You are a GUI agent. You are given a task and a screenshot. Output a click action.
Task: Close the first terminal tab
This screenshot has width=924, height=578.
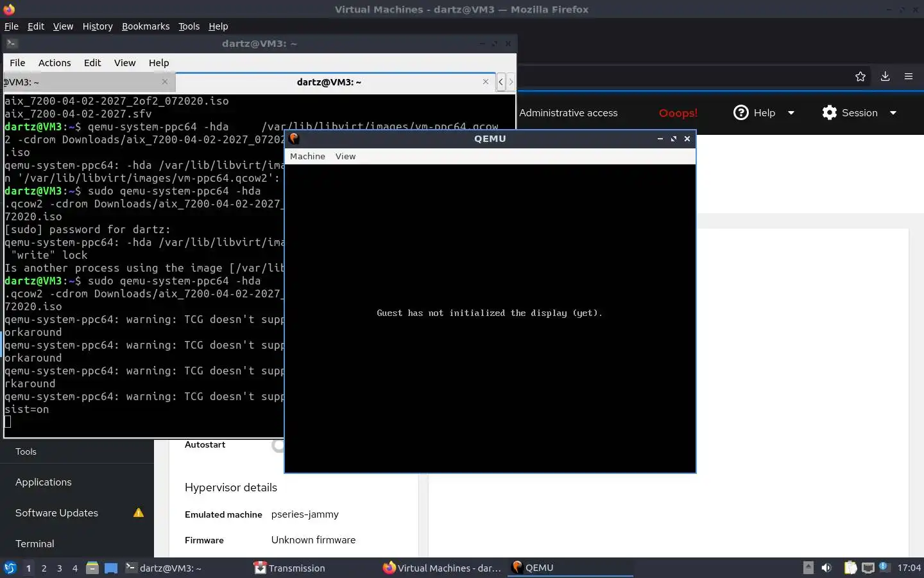point(165,82)
